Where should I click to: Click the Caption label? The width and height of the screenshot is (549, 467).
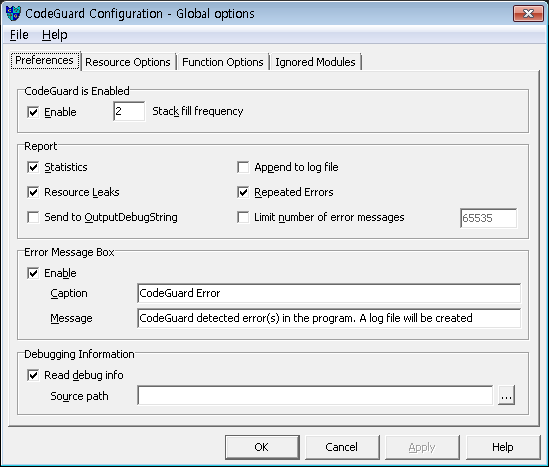[x=69, y=293]
